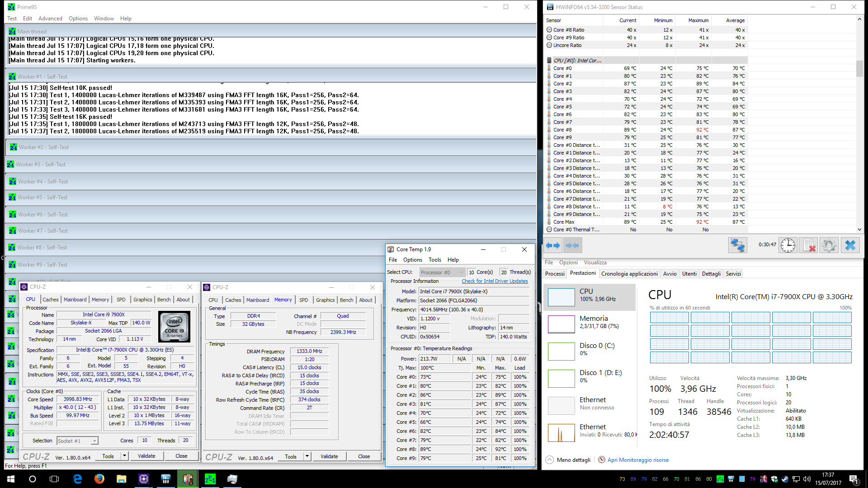The height and width of the screenshot is (488, 868).
Task: Click Steam icon in system tray
Action: 785,479
